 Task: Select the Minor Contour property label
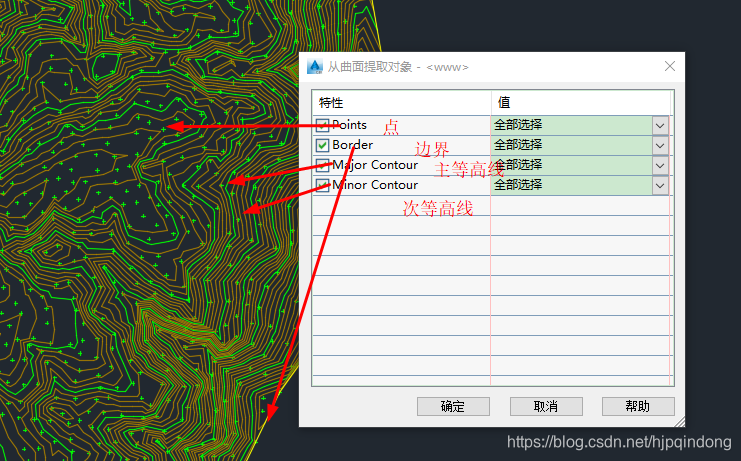tap(375, 185)
